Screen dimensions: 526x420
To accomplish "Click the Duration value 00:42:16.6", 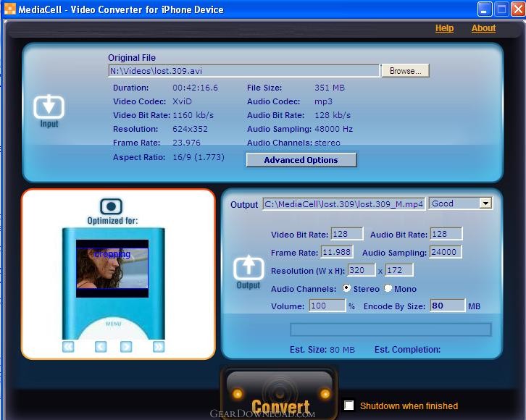I will pos(195,88).
